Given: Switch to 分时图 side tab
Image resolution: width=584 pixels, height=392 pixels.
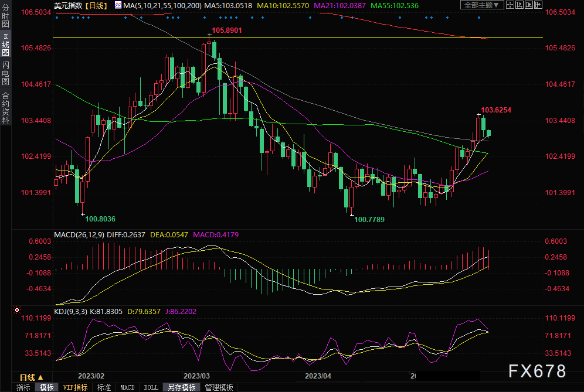Looking at the screenshot, I should (x=6, y=16).
